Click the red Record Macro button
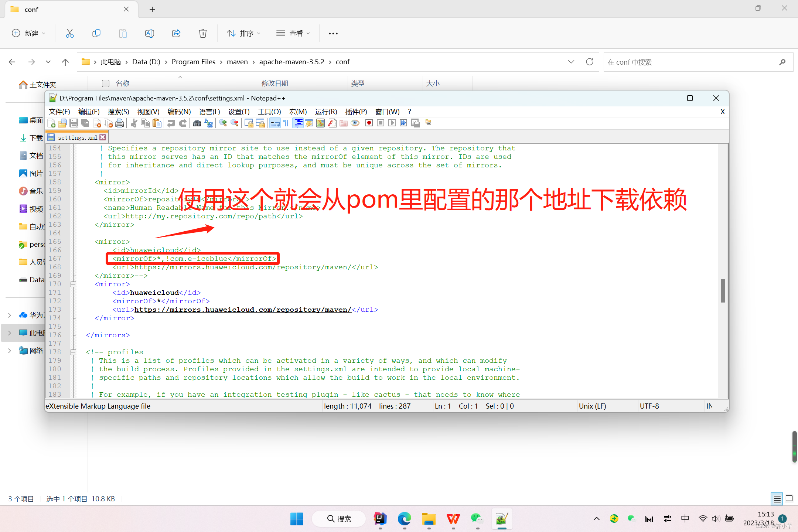This screenshot has width=798, height=532. point(369,123)
